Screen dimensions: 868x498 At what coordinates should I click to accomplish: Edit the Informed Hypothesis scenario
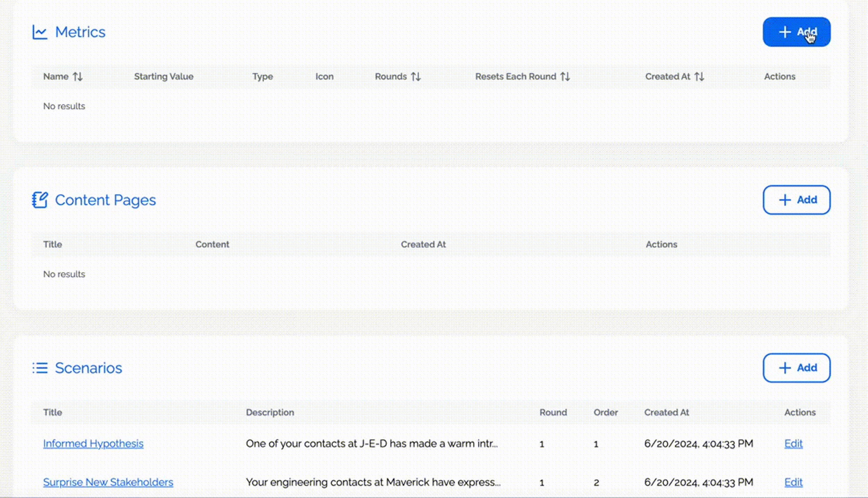point(793,444)
